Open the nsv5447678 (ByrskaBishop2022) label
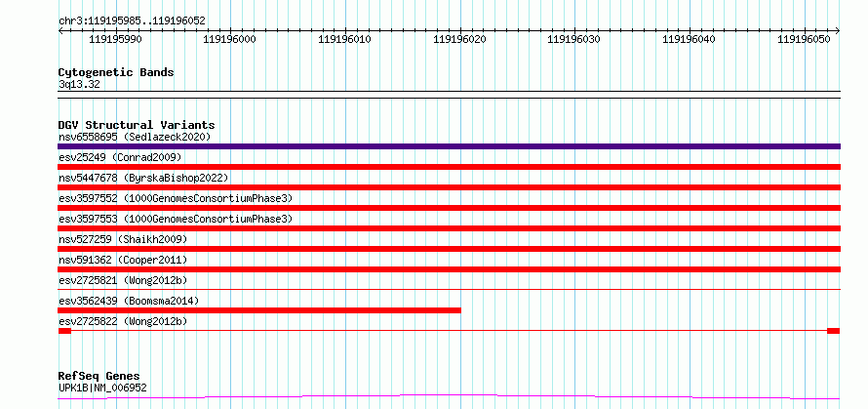Image resolution: width=868 pixels, height=409 pixels. pos(143,178)
